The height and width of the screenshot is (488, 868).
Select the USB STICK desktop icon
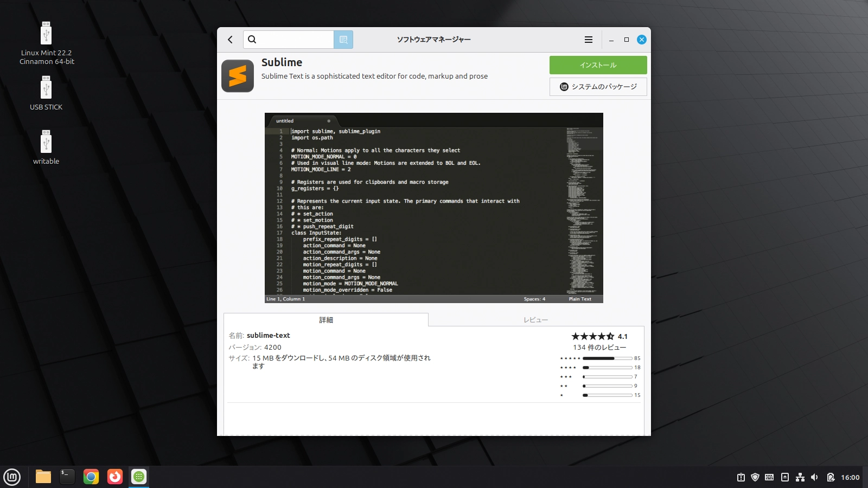click(x=46, y=92)
